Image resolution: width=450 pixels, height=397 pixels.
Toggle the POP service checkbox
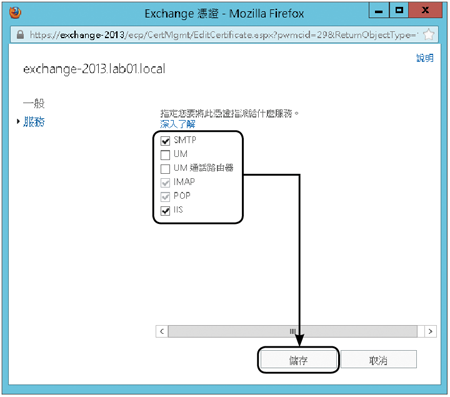click(165, 197)
